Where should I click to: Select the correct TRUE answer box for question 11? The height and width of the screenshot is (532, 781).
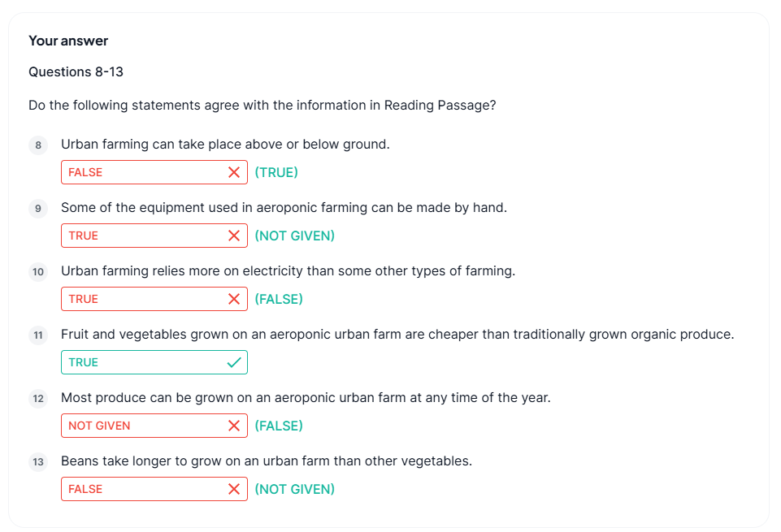pyautogui.click(x=142, y=362)
